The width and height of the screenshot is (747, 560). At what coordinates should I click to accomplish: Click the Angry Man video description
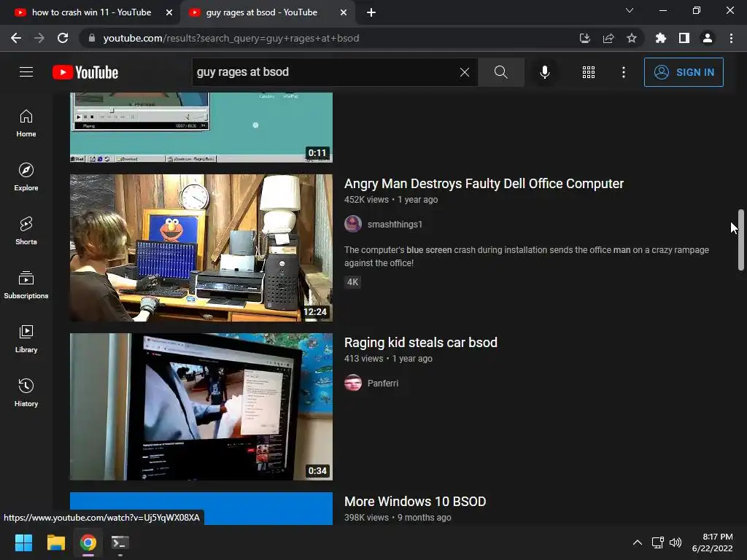(527, 256)
